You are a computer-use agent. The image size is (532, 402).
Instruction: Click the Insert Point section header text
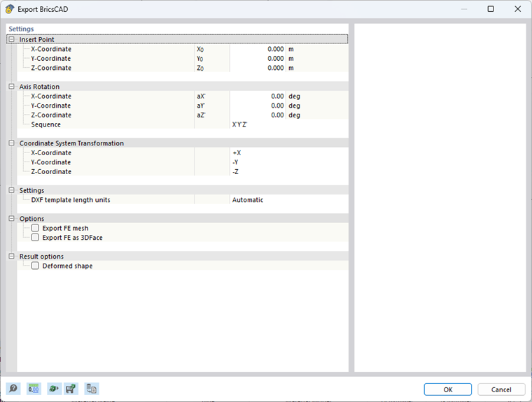click(x=36, y=39)
